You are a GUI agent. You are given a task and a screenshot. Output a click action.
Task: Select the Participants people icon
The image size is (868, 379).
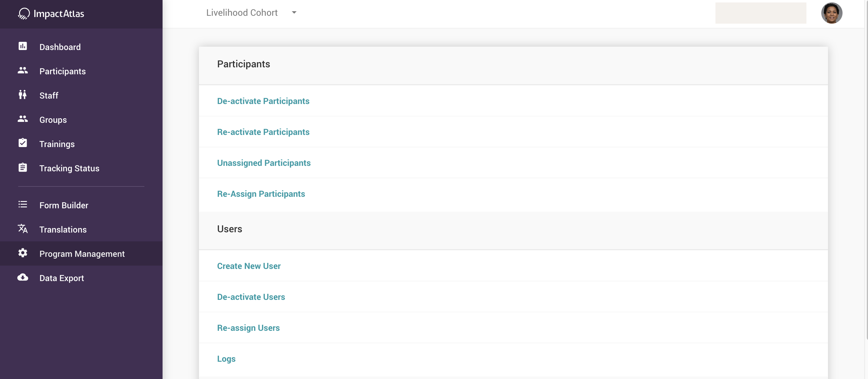[x=22, y=70]
